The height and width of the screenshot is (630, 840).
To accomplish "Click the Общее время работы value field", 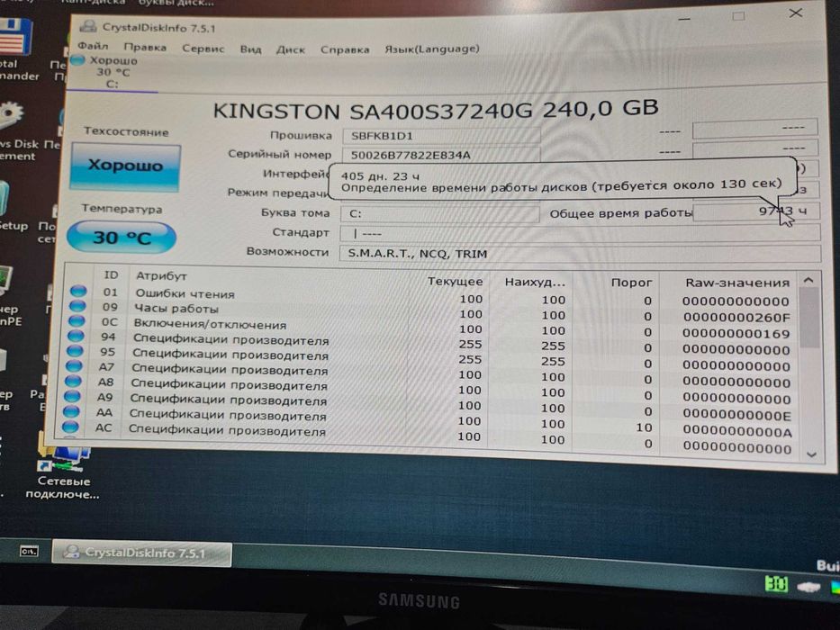I will click(756, 211).
